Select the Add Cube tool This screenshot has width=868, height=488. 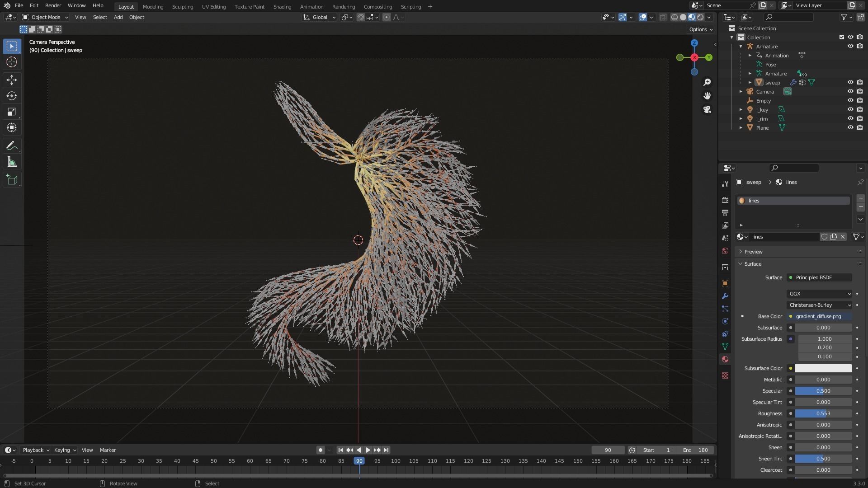tap(12, 180)
